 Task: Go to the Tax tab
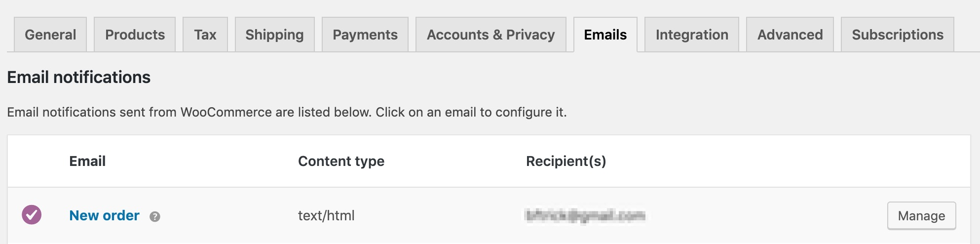pyautogui.click(x=205, y=35)
